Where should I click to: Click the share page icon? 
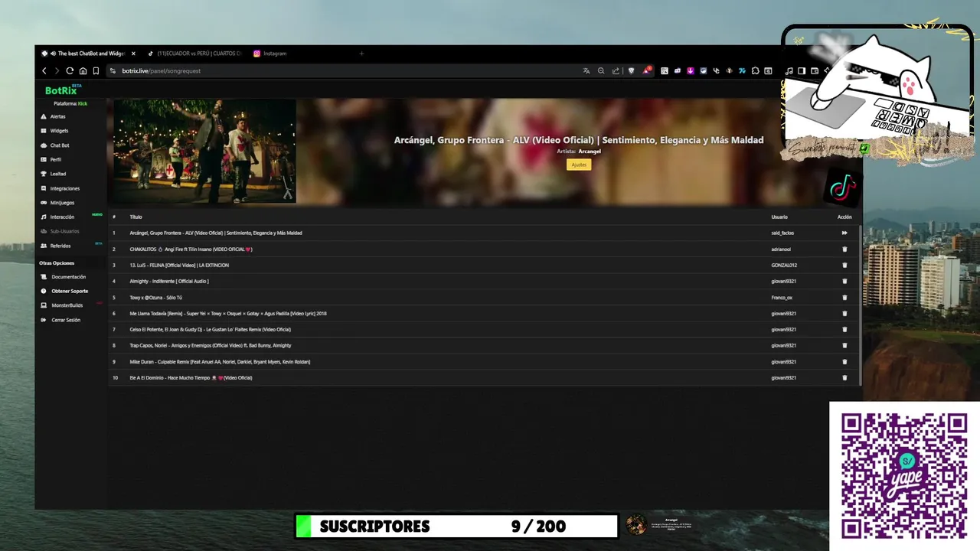[x=616, y=70]
